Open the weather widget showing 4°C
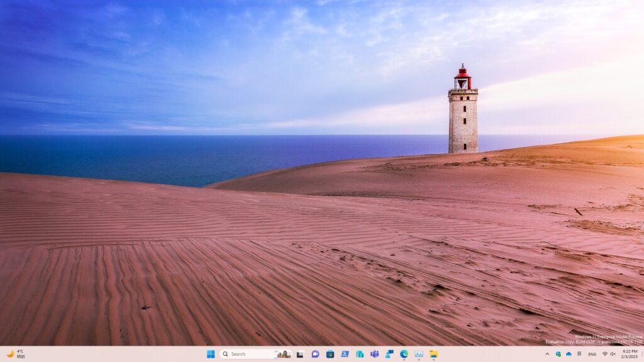644x362 pixels. [16, 354]
